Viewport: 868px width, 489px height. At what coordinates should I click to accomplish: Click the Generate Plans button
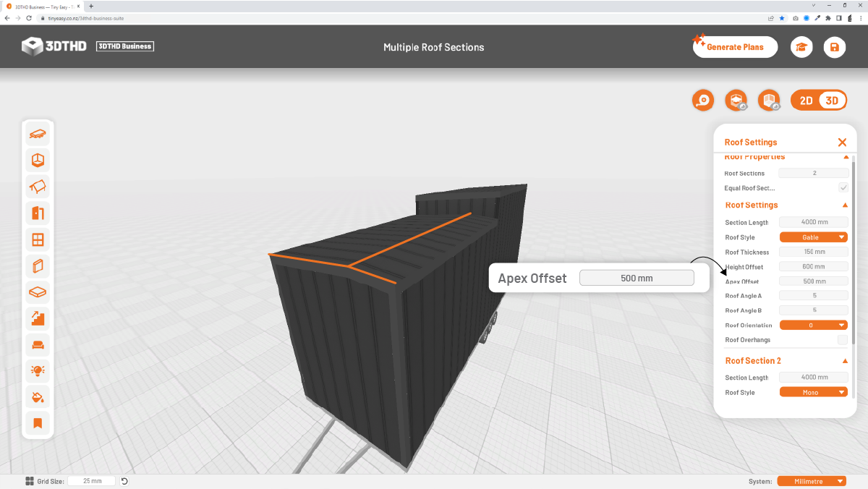pos(735,47)
